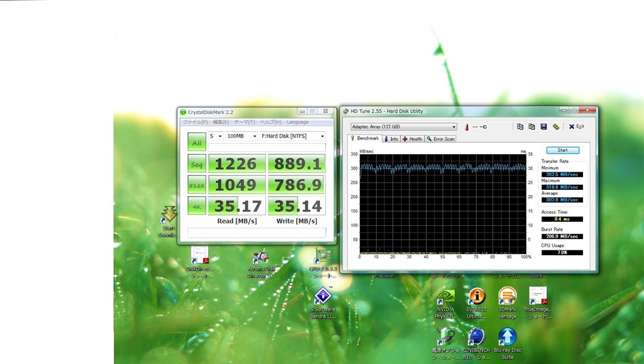Open the Adaptec Array drive dropdown in HD Tune

(x=404, y=126)
